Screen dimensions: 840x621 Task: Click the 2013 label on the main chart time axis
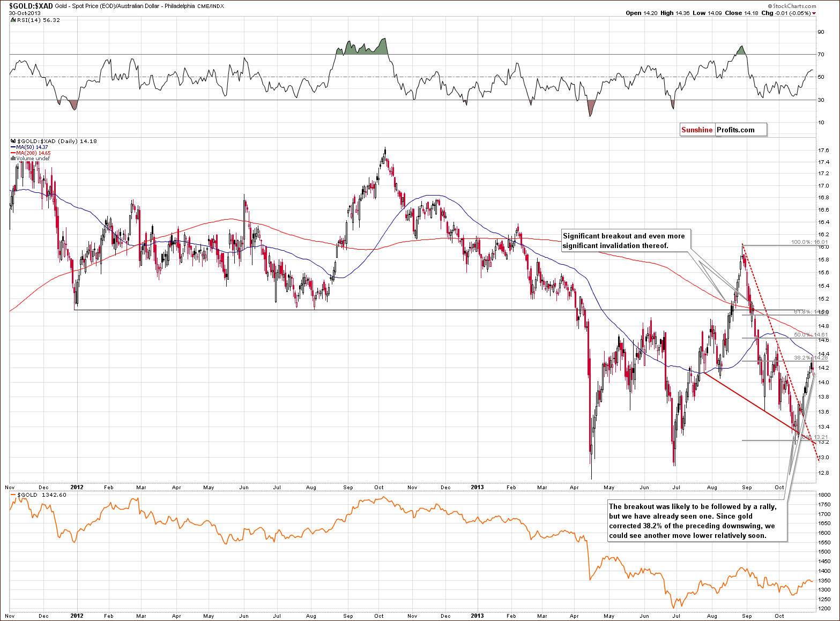[x=477, y=488]
